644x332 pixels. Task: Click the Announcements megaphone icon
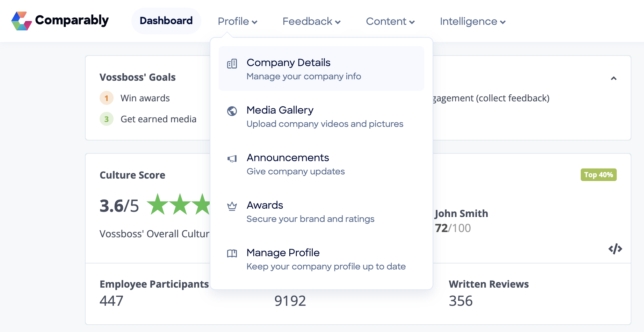coord(232,159)
